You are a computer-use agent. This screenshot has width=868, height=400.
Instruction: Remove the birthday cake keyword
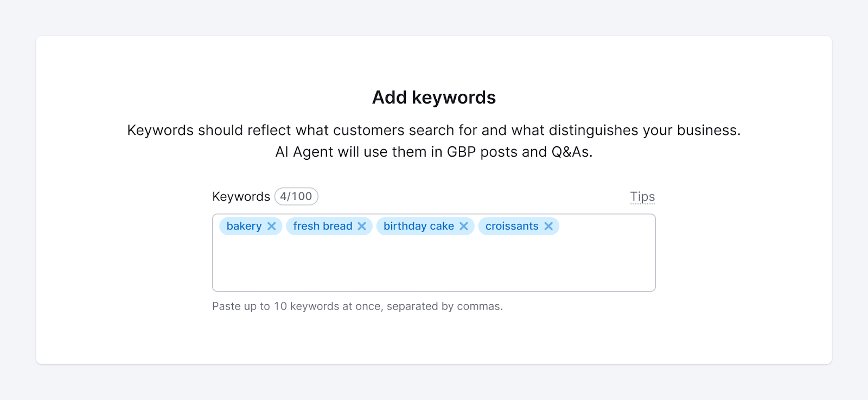point(464,226)
